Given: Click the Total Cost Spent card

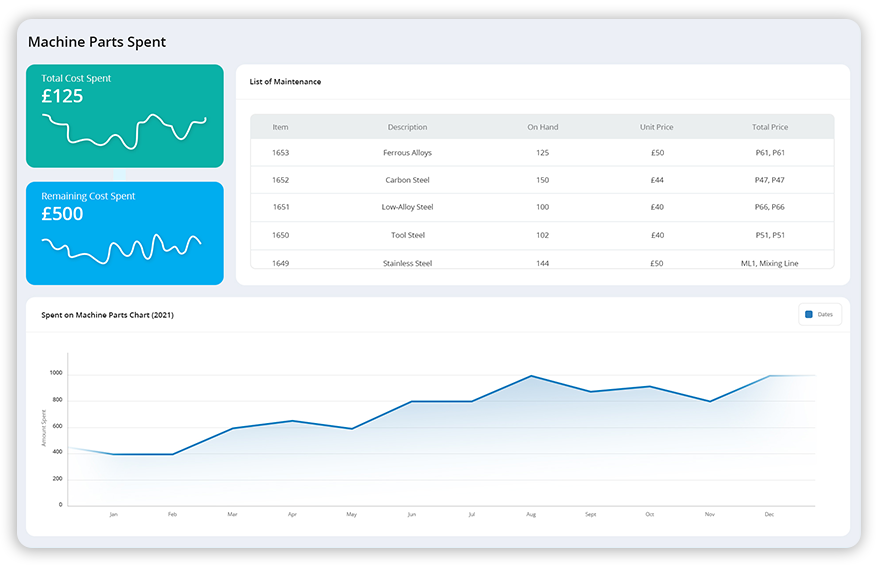Looking at the screenshot, I should coord(124,115).
